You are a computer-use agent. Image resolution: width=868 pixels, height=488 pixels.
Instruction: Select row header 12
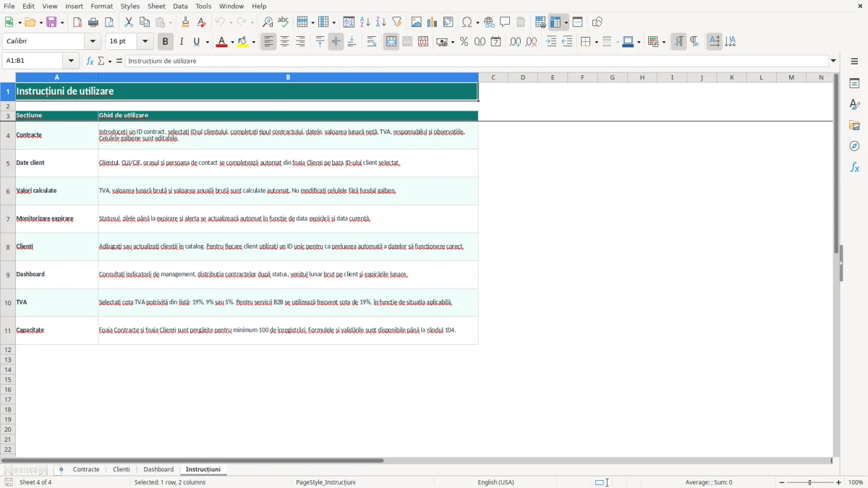click(8, 350)
